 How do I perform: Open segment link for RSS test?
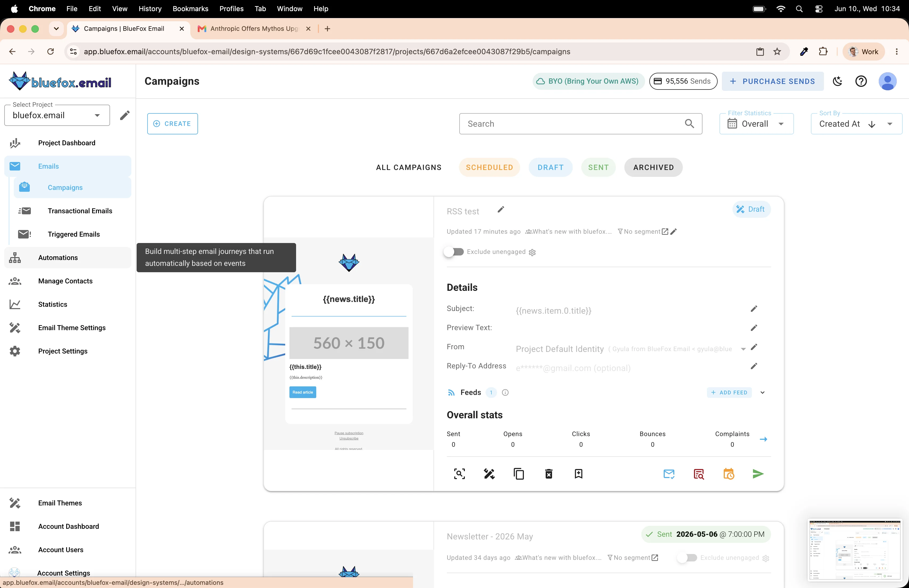(x=665, y=231)
